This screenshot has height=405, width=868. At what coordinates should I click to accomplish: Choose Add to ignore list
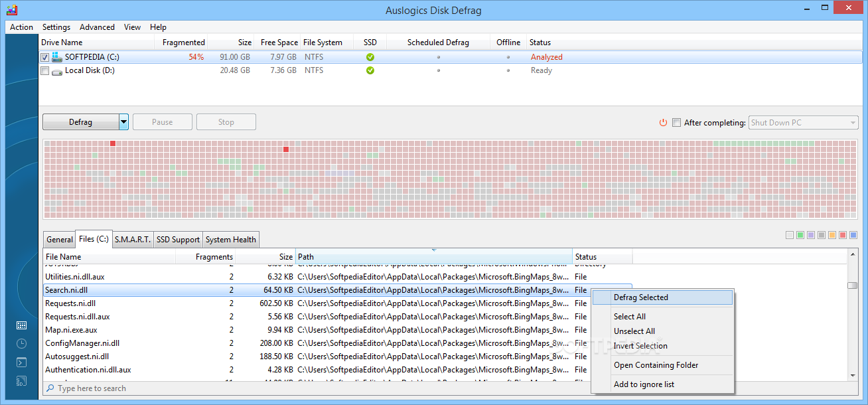point(662,384)
